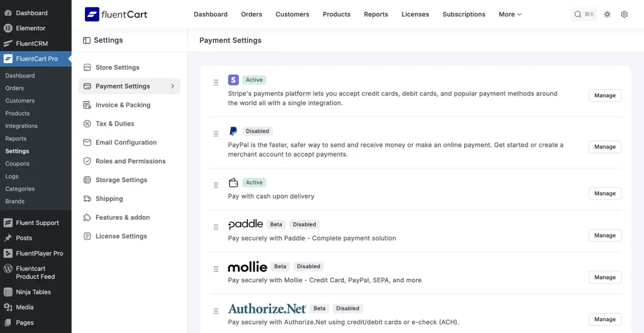
Task: Open Fluentcart Product Feed menu item
Action: pyautogui.click(x=36, y=273)
